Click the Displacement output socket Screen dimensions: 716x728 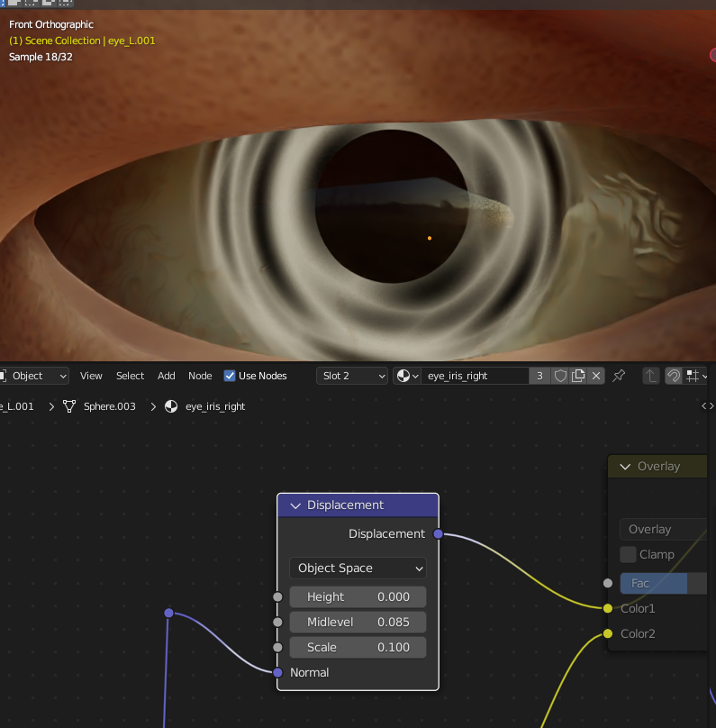click(438, 534)
